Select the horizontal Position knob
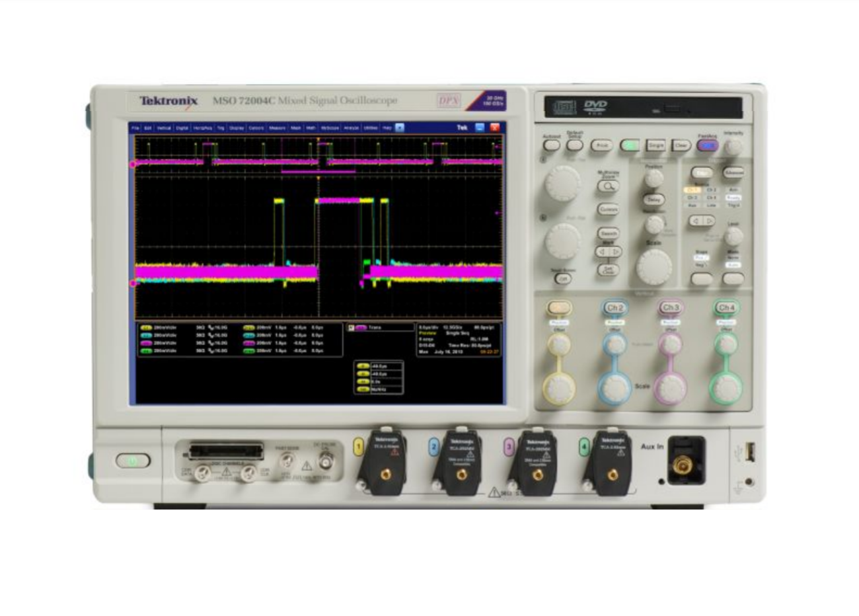Viewport: 859px width, 616px height. [x=654, y=178]
